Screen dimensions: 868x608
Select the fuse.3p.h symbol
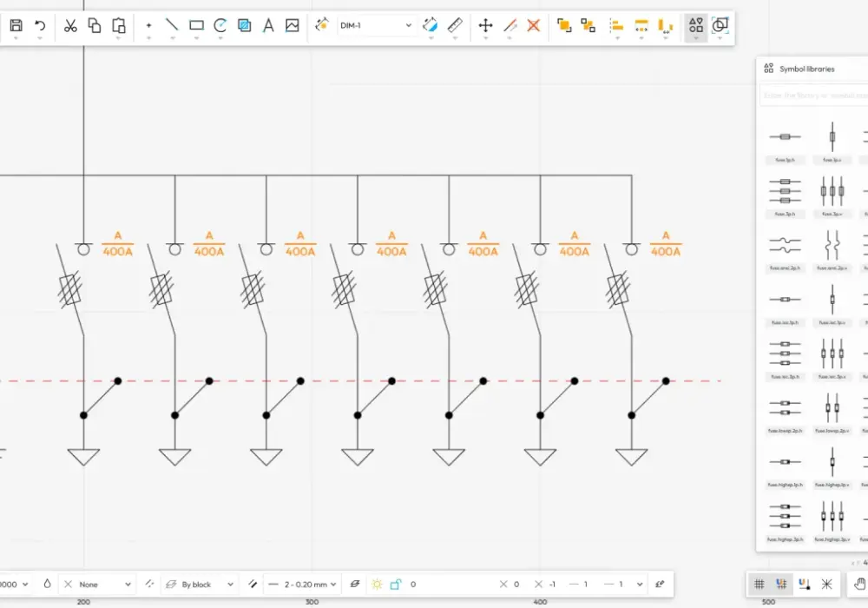tap(785, 198)
